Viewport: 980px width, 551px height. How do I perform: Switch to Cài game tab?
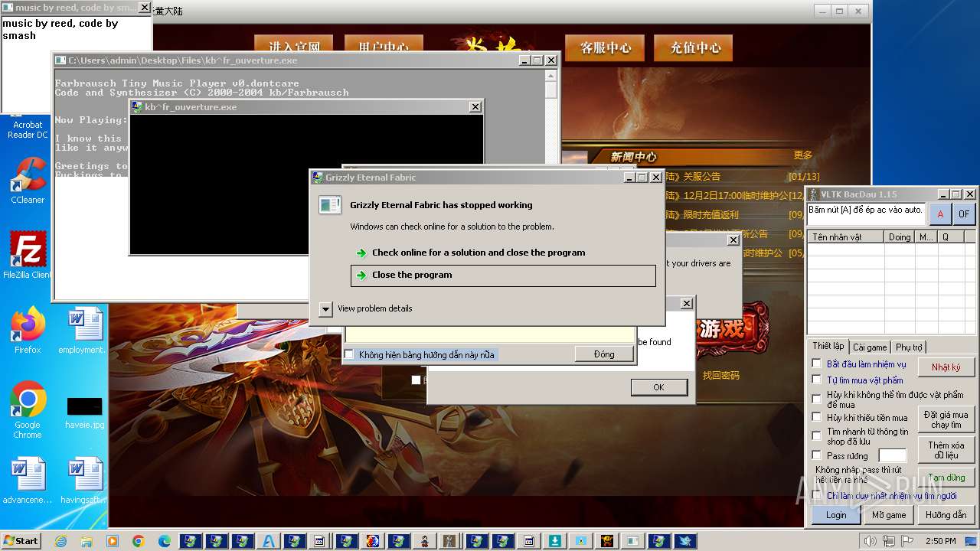tap(870, 347)
